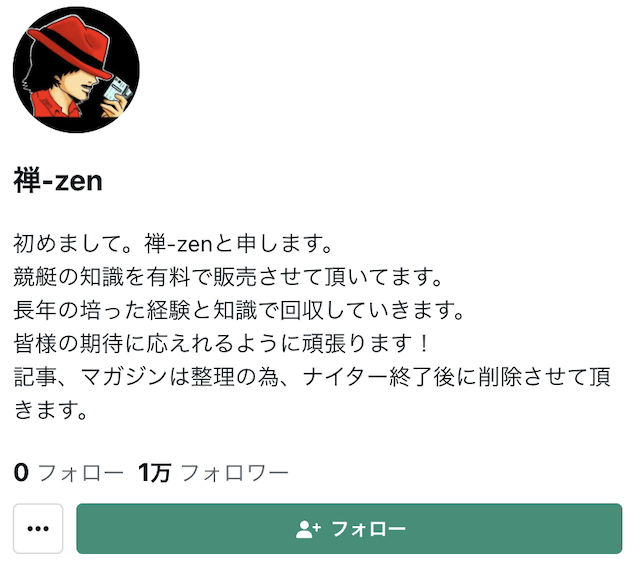Click the bio line starting 記事、マガジンは

(x=312, y=377)
